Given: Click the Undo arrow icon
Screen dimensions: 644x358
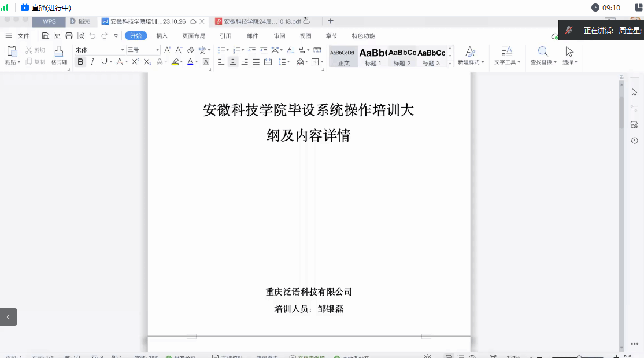Looking at the screenshot, I should coord(92,36).
